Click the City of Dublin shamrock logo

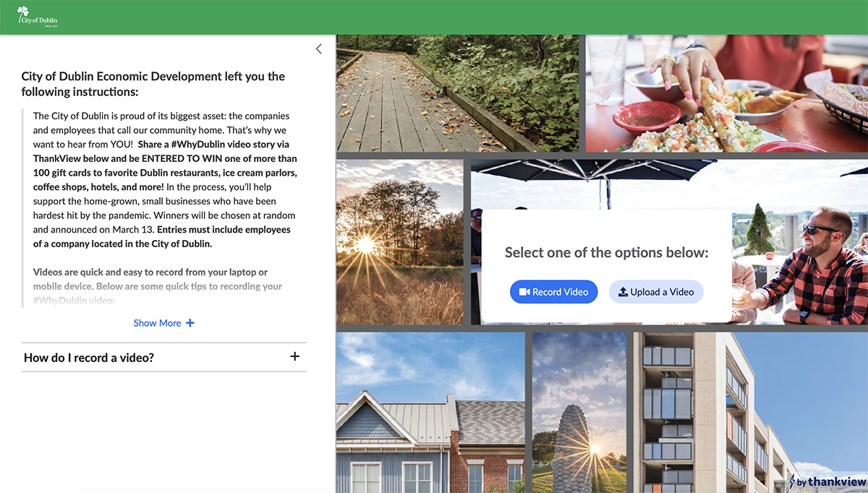(x=37, y=17)
